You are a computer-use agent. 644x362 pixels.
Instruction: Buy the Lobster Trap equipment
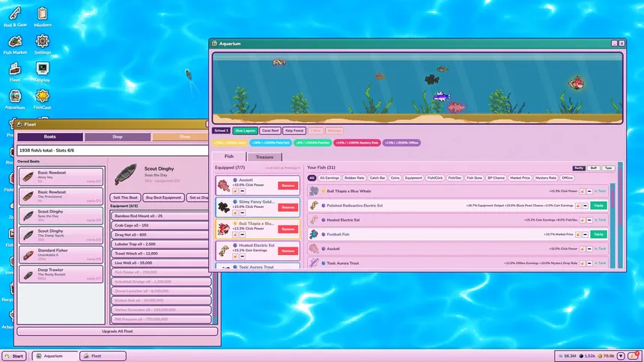tap(161, 245)
